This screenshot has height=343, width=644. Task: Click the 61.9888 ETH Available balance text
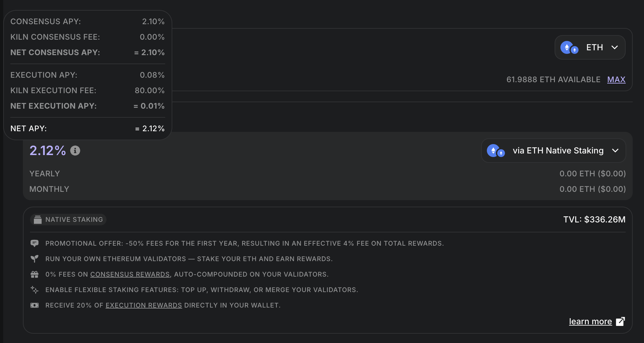(553, 79)
